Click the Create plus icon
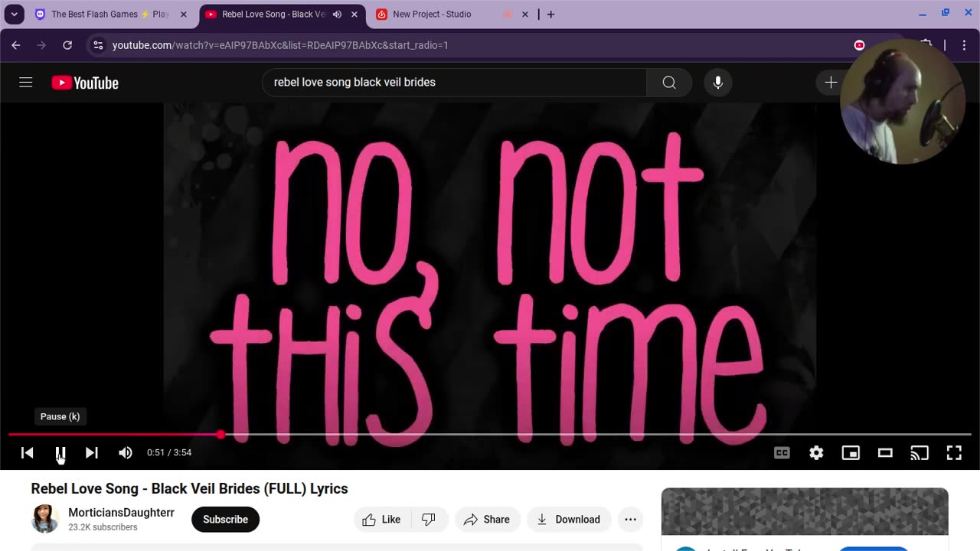The height and width of the screenshot is (551, 980). pyautogui.click(x=831, y=83)
